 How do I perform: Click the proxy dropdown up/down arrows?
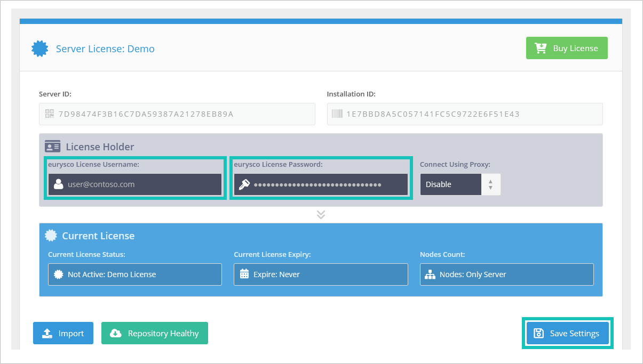490,184
